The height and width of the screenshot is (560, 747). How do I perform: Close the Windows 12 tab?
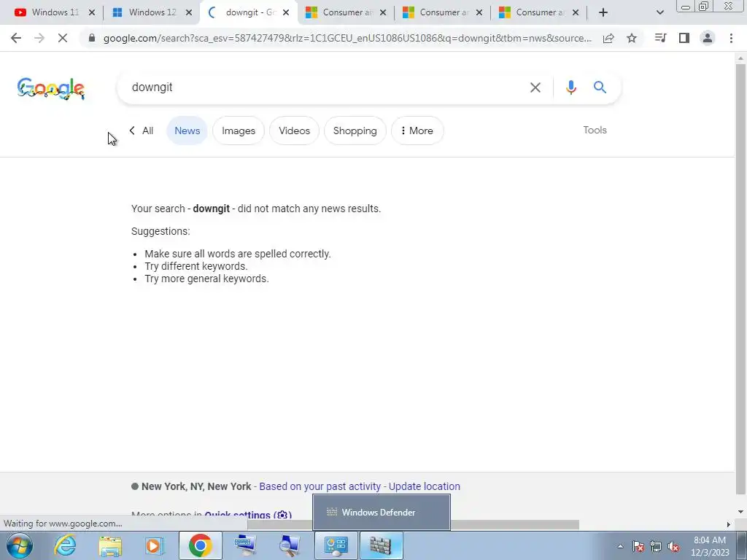point(189,13)
